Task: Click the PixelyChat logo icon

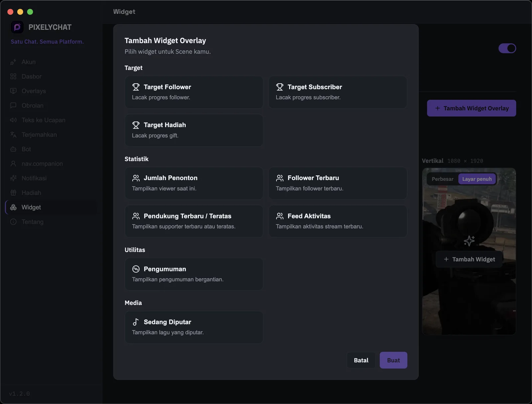Action: click(17, 27)
